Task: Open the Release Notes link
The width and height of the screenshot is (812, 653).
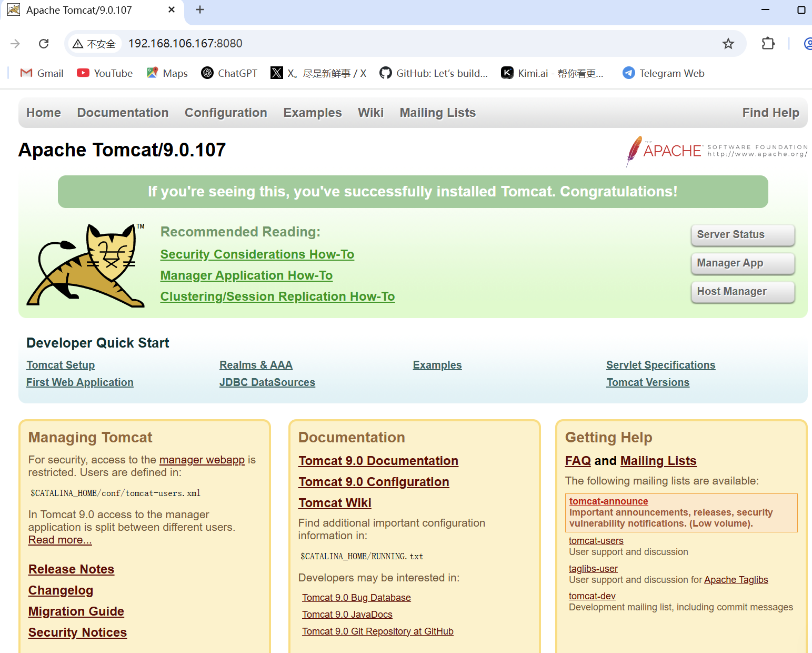Action: (x=71, y=569)
